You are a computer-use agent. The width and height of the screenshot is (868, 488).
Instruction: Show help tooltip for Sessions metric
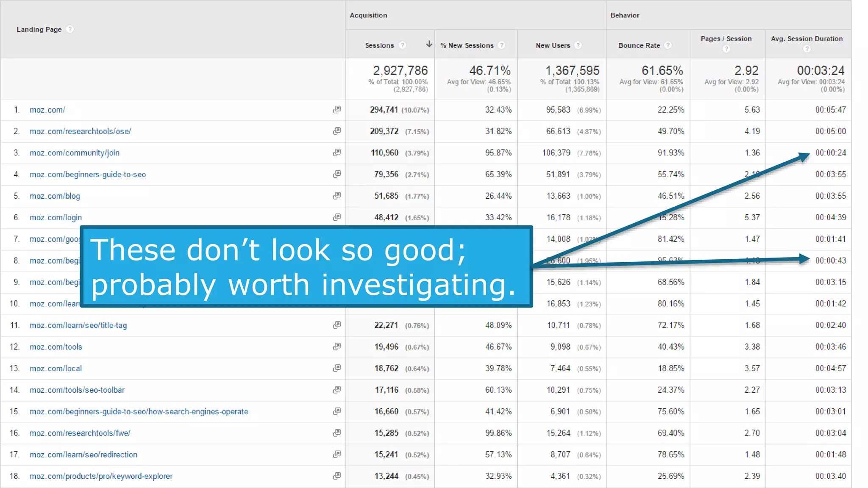point(403,45)
